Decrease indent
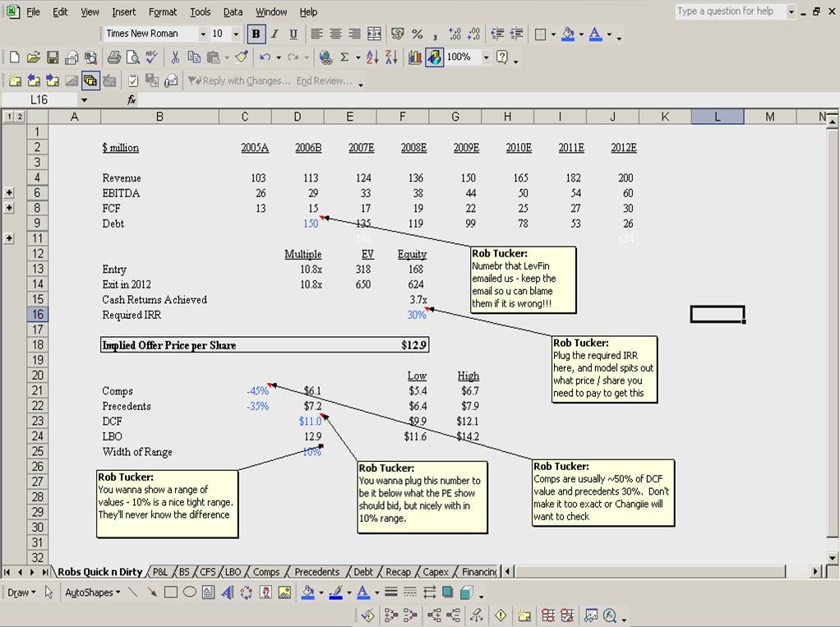 tap(497, 35)
